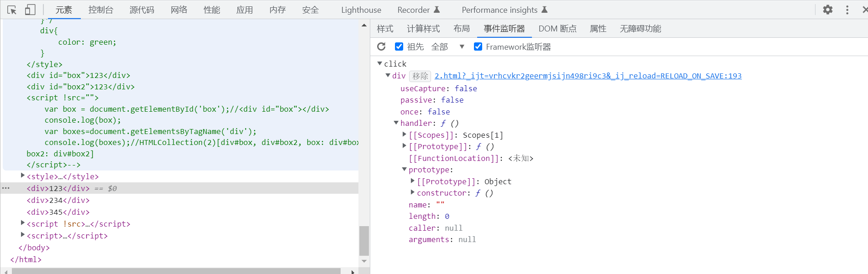Open the 2.html source location link

click(x=588, y=76)
